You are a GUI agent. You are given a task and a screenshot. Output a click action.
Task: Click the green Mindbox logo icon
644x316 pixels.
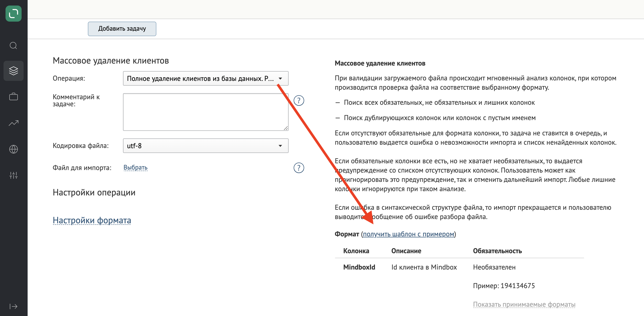(14, 13)
